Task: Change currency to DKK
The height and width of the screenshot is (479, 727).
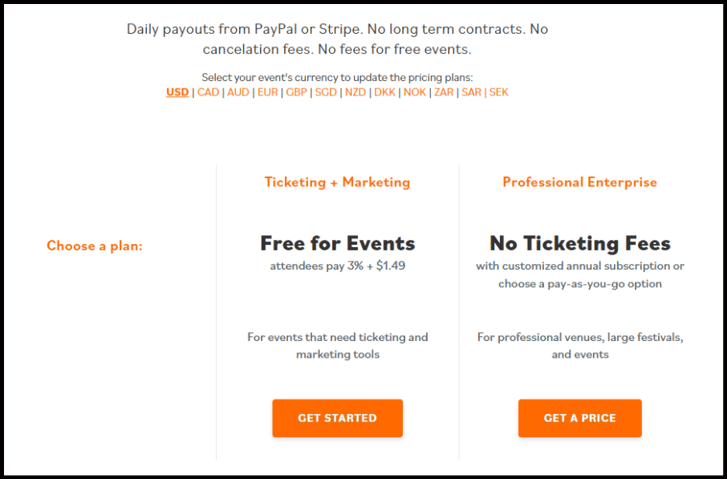Action: tap(385, 92)
